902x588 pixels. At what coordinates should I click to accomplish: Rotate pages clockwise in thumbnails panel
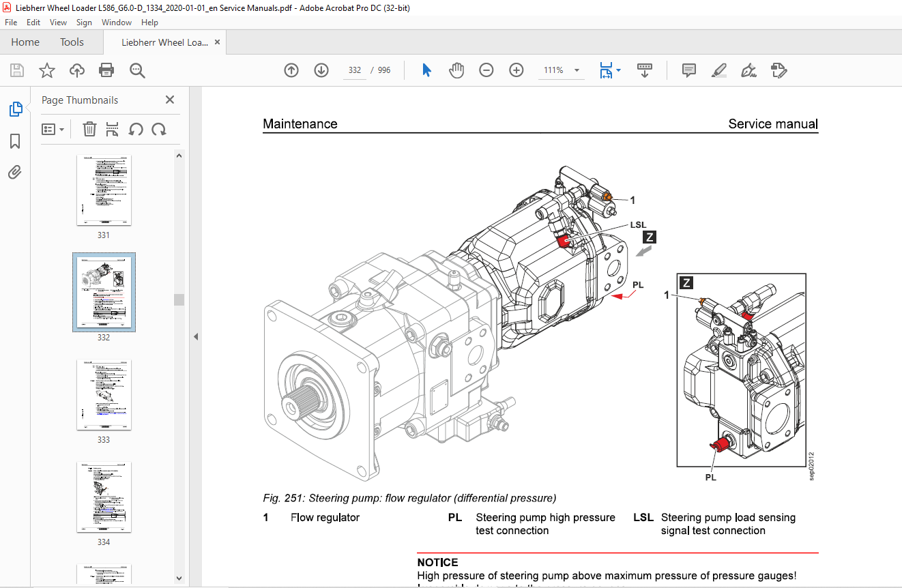(159, 129)
